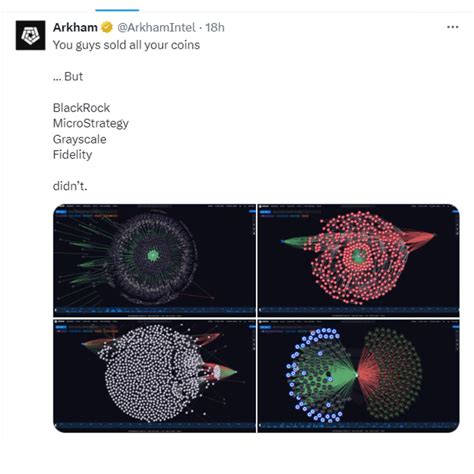The image size is (474, 474).
Task: Click the green center cluster in the top-left graph
Action: [153, 256]
